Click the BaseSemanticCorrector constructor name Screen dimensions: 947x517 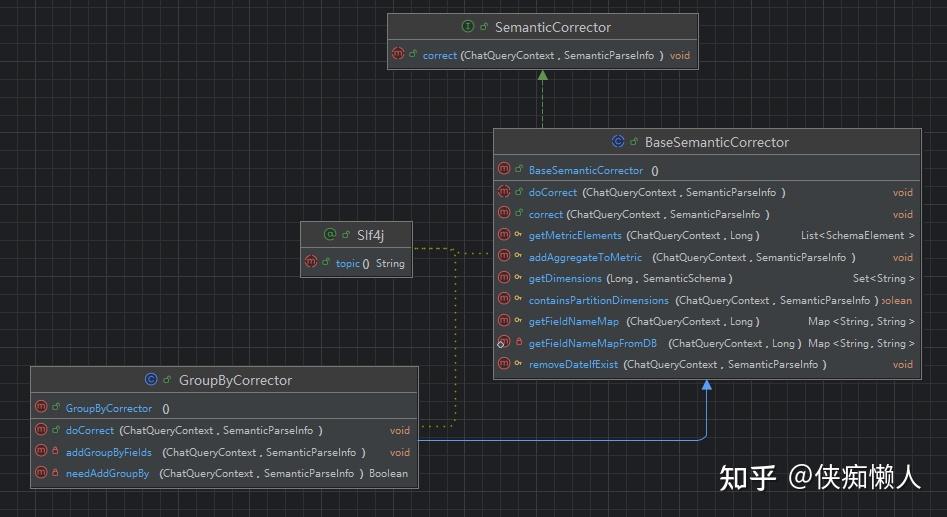tap(586, 170)
